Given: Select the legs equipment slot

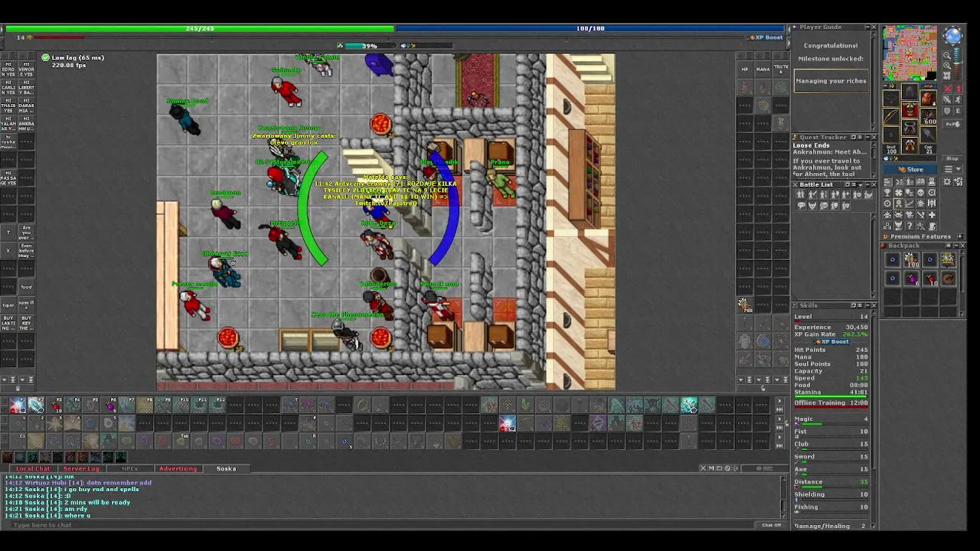Looking at the screenshot, I should coord(910,127).
